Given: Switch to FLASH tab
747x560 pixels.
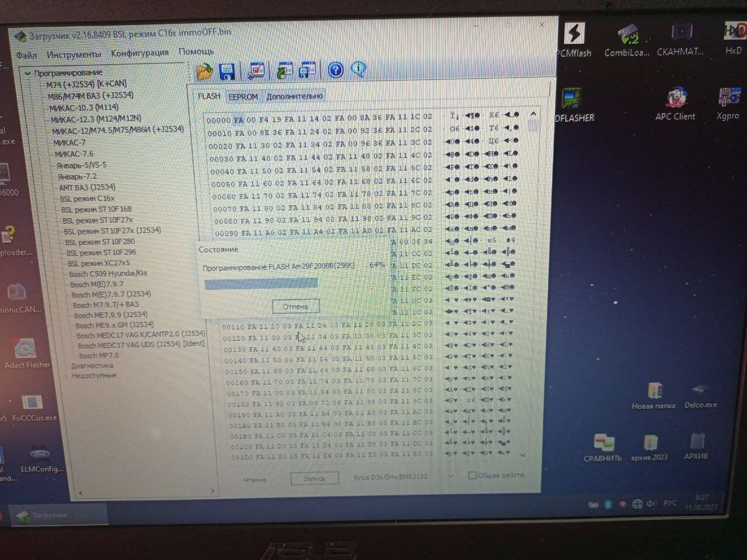Looking at the screenshot, I should click(x=209, y=96).
